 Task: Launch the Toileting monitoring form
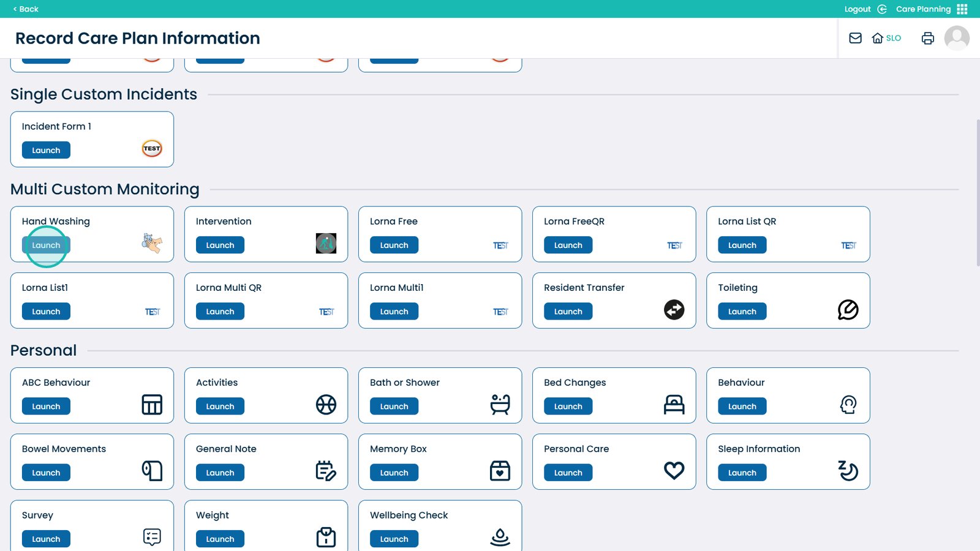742,312
